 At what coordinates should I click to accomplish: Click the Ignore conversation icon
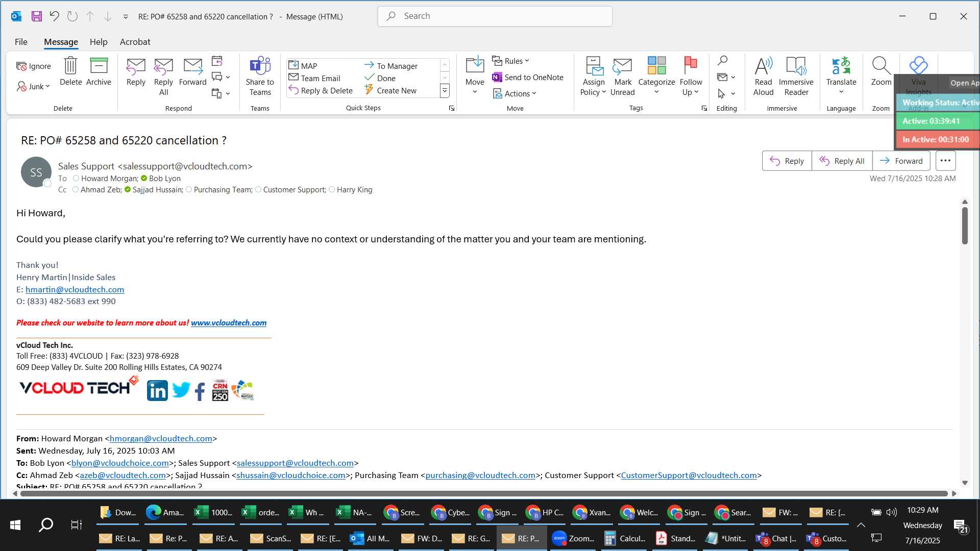(x=34, y=66)
